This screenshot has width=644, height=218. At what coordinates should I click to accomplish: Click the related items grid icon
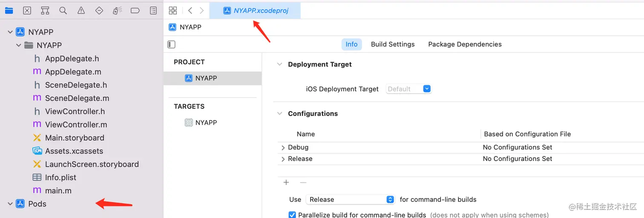point(172,11)
